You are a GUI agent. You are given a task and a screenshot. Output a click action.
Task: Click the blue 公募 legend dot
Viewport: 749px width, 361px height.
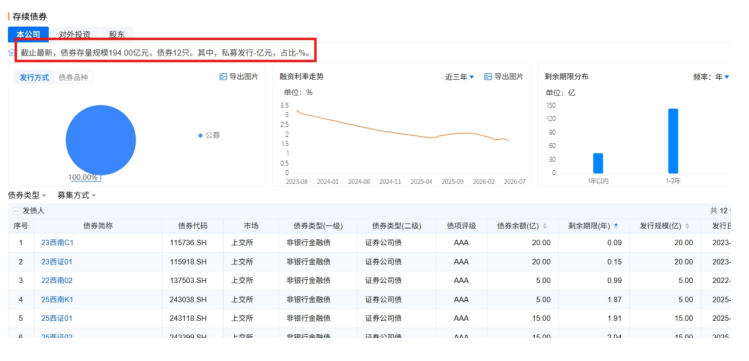tap(200, 136)
